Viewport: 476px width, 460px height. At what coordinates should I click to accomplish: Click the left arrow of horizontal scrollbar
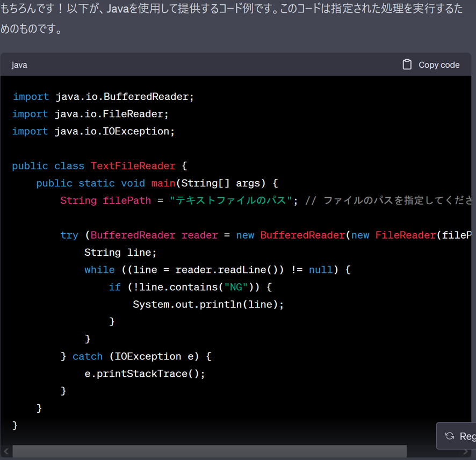point(6,451)
